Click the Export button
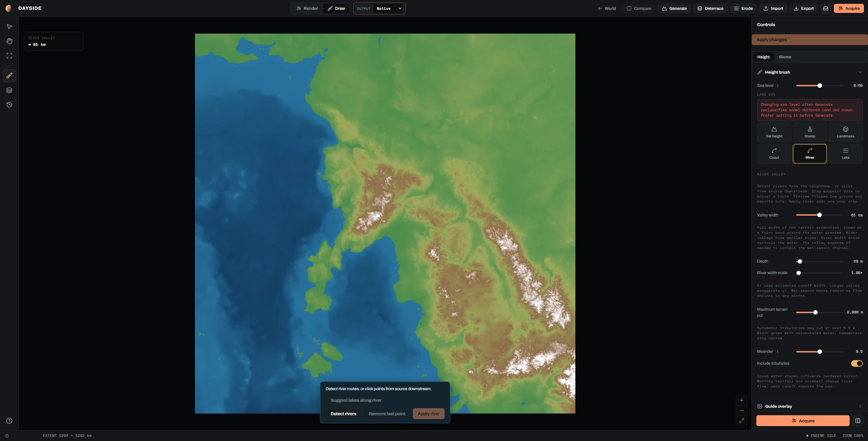 803,8
